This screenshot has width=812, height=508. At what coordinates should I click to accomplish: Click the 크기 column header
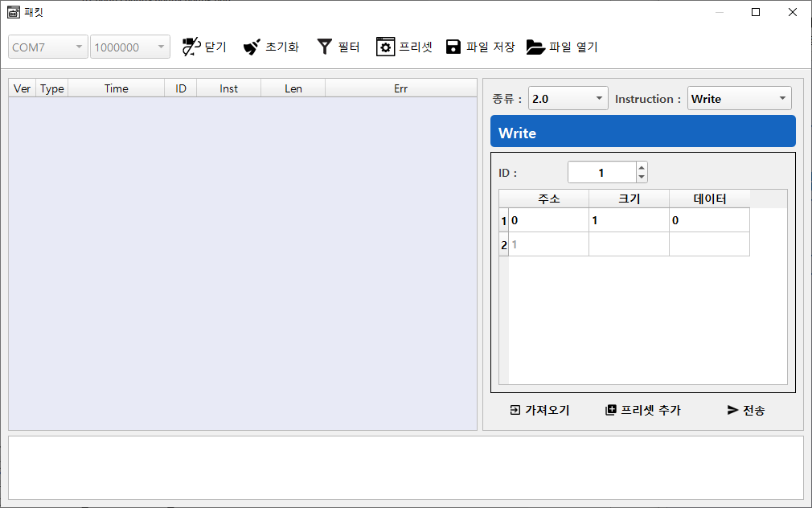coord(629,199)
